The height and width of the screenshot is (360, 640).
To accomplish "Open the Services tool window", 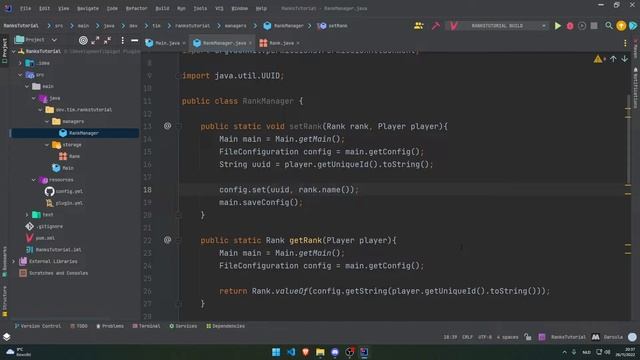I will point(183,326).
